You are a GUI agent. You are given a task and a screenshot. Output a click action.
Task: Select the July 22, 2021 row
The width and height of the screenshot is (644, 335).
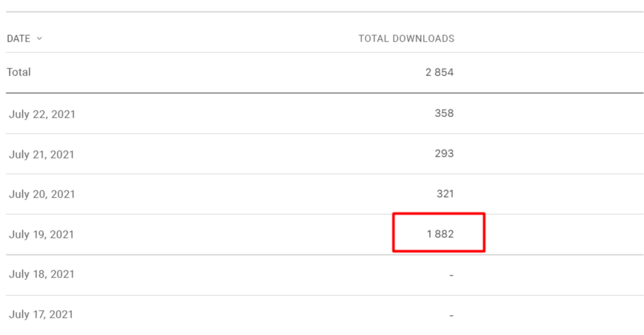click(325, 113)
